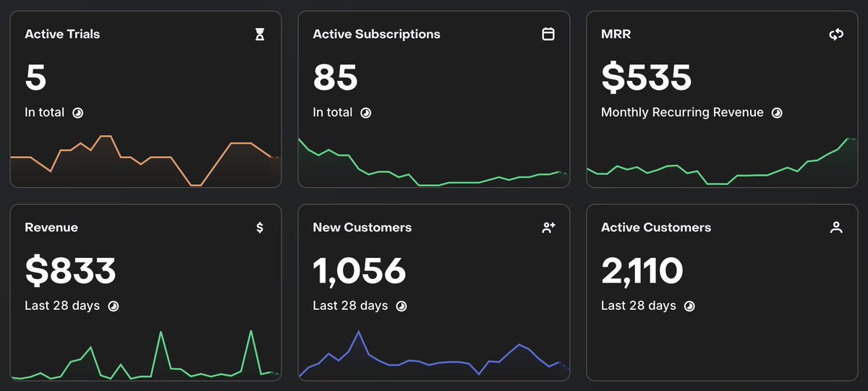This screenshot has width=868, height=391.
Task: Click 'Last 28 days' under Active Customers
Action: coord(639,306)
